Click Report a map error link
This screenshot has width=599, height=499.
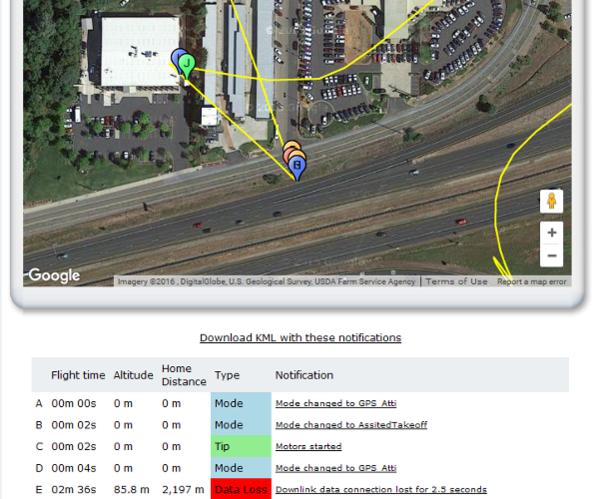[x=531, y=282]
